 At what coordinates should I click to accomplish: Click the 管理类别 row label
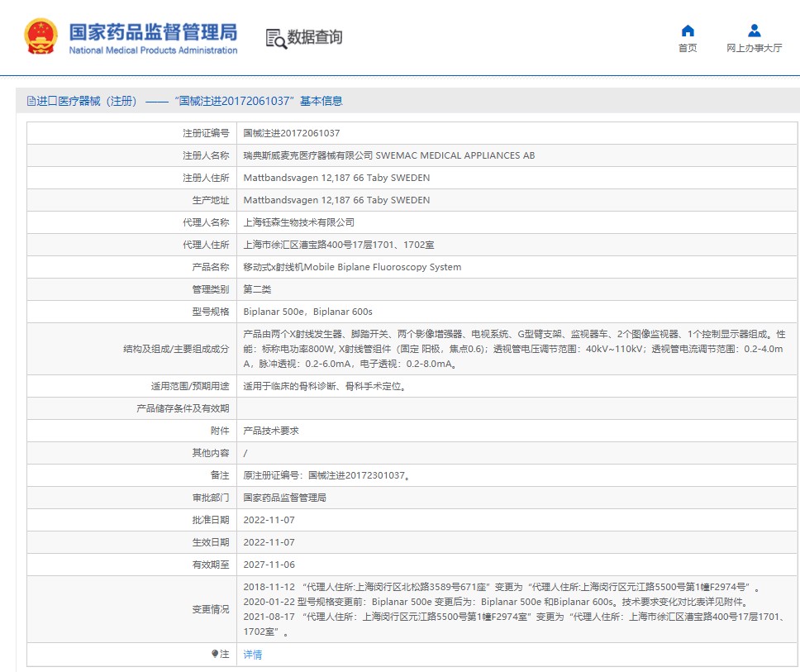(x=211, y=289)
